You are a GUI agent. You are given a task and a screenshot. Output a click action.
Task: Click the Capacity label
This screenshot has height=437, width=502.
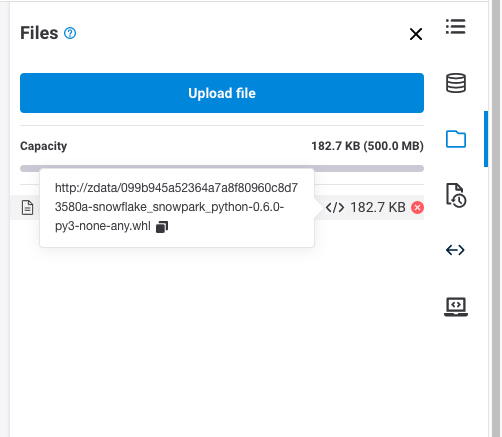pos(43,146)
